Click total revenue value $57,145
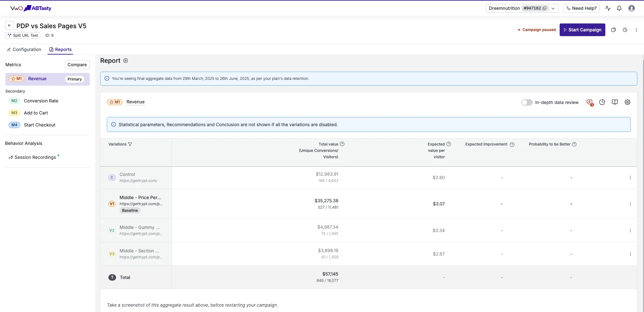 (x=330, y=274)
